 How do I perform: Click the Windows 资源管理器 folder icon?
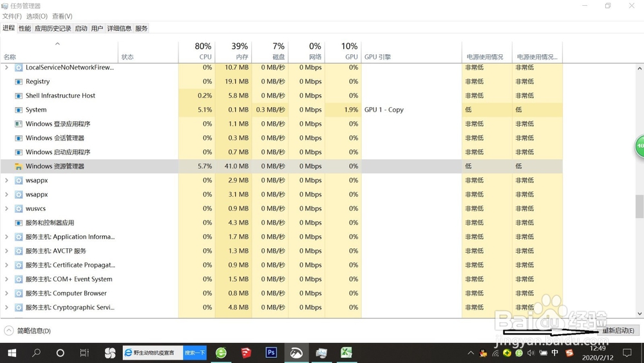click(x=19, y=166)
